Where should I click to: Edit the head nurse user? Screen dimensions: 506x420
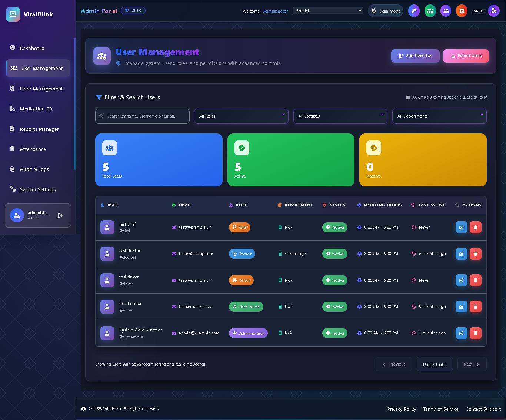pos(461,307)
